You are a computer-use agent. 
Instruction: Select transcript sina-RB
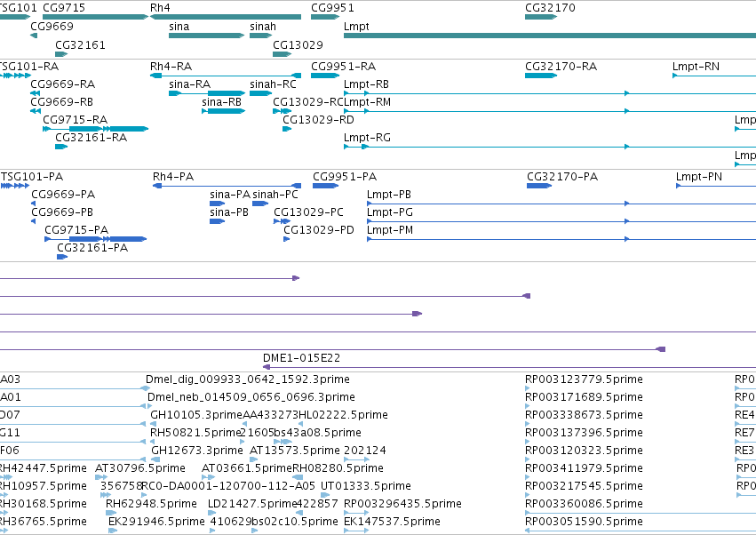[x=223, y=111]
